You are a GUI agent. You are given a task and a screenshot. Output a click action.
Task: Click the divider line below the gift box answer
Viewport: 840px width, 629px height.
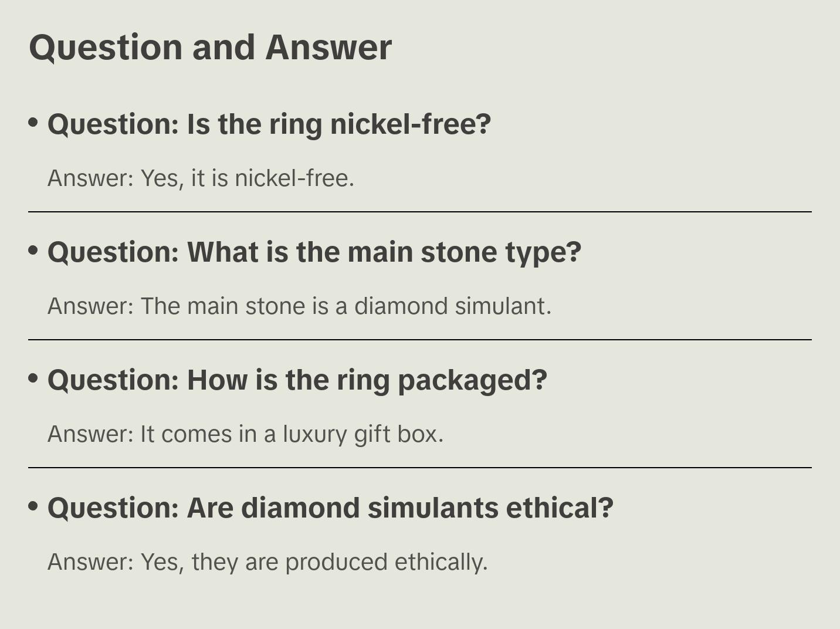(419, 468)
